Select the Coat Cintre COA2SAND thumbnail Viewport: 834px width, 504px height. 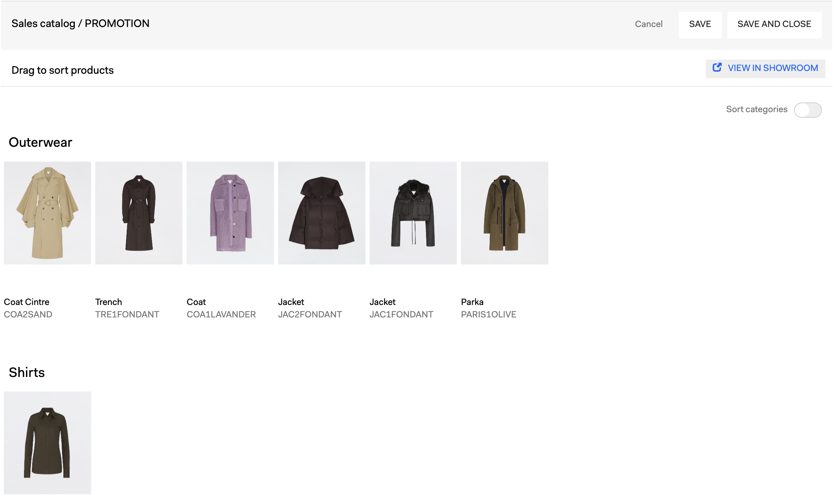point(47,213)
